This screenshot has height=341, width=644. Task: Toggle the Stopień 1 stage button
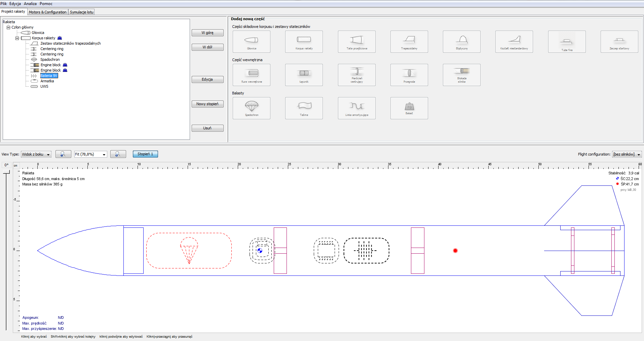tap(145, 154)
